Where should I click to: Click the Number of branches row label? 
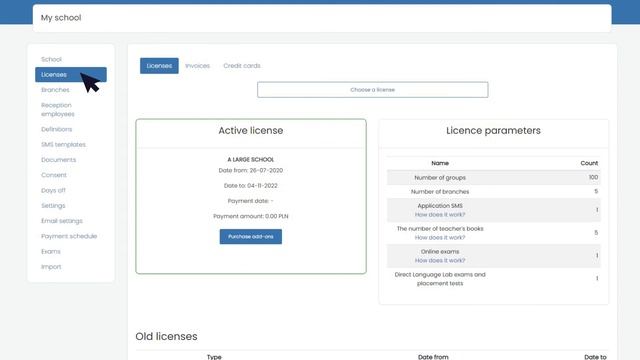point(440,192)
